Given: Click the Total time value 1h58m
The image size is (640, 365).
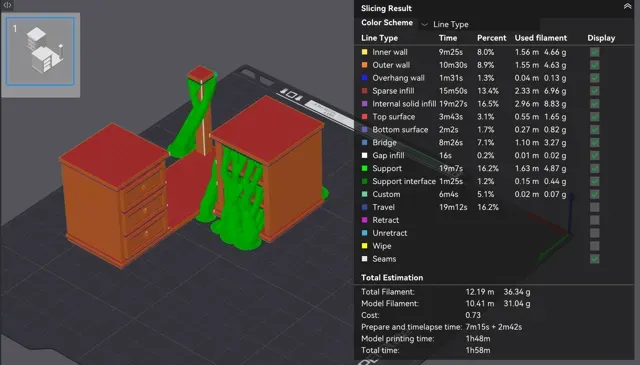Looking at the screenshot, I should click(x=478, y=350).
